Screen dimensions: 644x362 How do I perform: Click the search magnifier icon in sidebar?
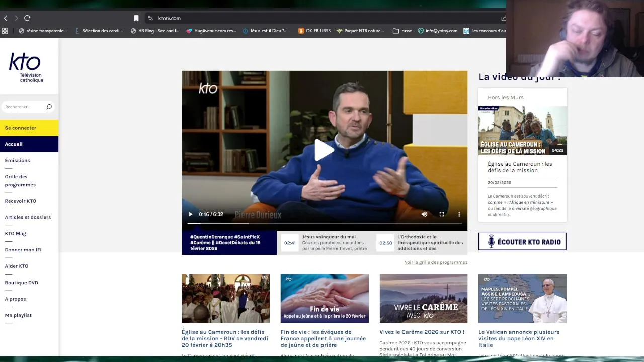49,107
